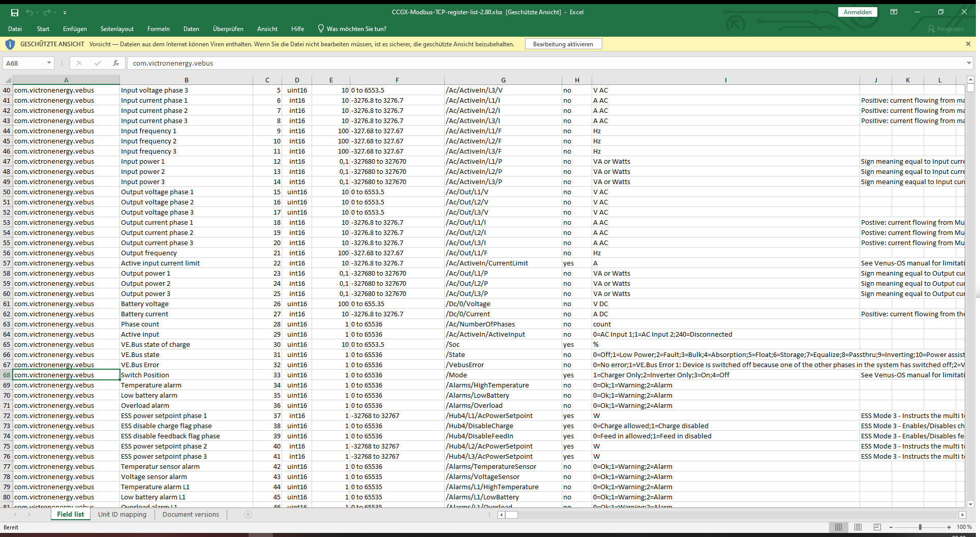
Task: Click the previous sheet navigation arrow
Action: [15, 515]
